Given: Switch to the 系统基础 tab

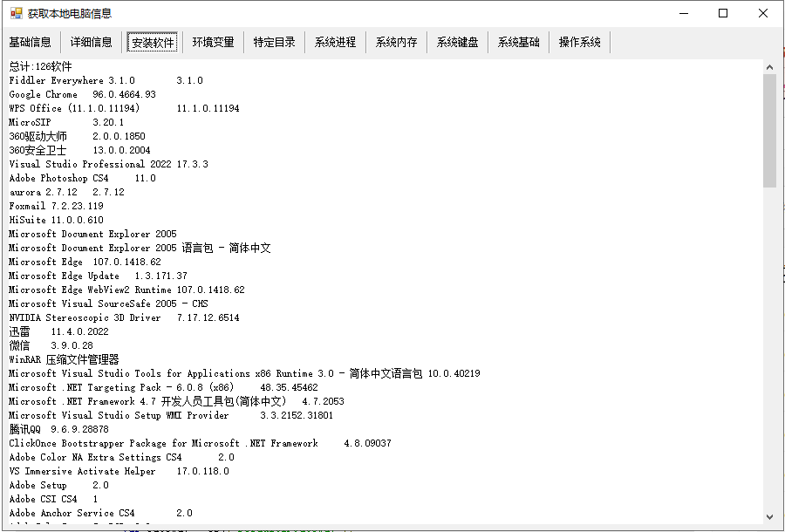Looking at the screenshot, I should coord(519,42).
